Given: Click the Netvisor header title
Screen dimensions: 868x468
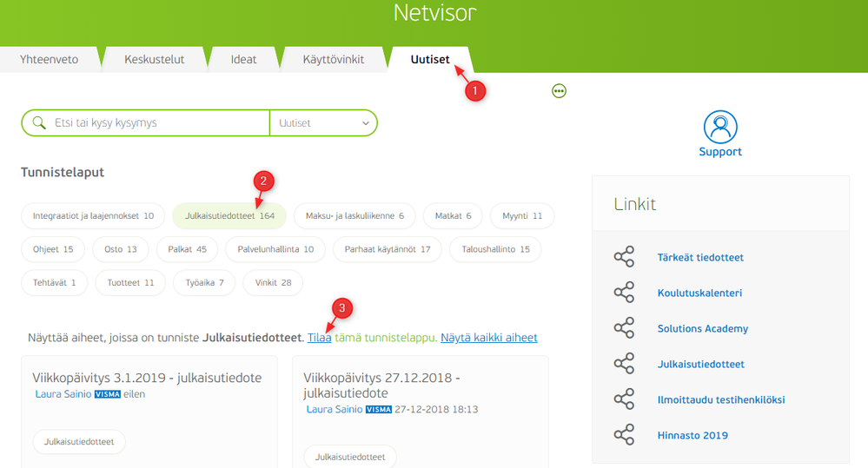Looking at the screenshot, I should [x=434, y=12].
